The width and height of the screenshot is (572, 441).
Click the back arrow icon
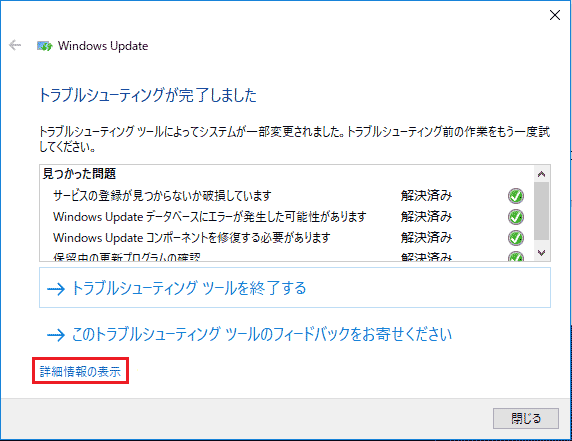click(x=15, y=45)
